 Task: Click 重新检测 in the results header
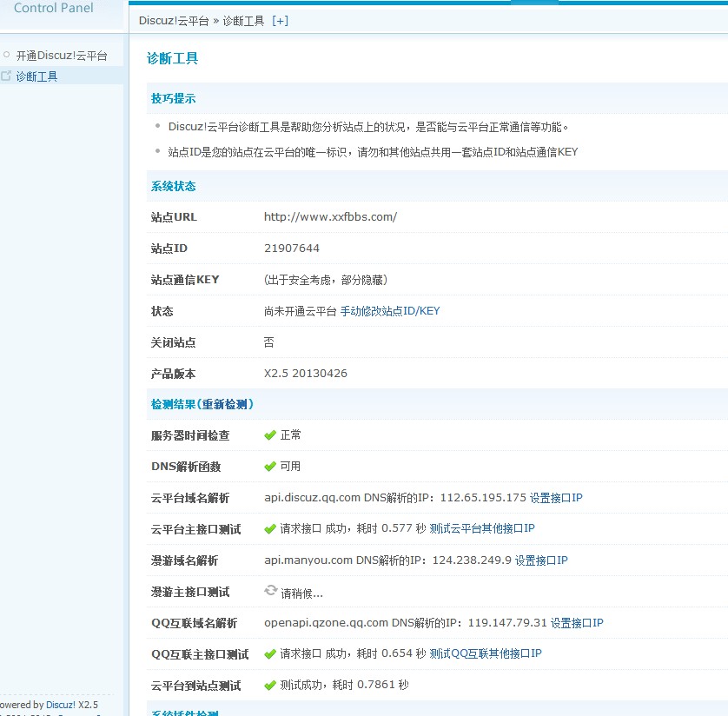(225, 404)
